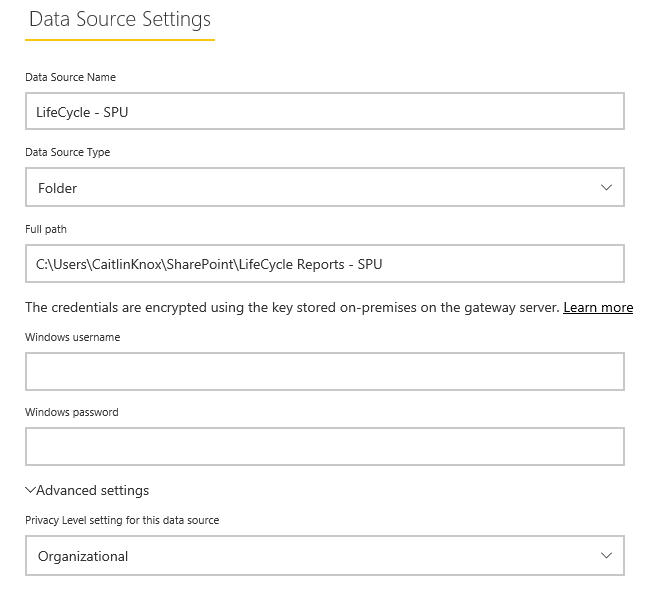The width and height of the screenshot is (662, 604).
Task: Open the Privacy Level Organizational dropdown
Action: tap(325, 555)
